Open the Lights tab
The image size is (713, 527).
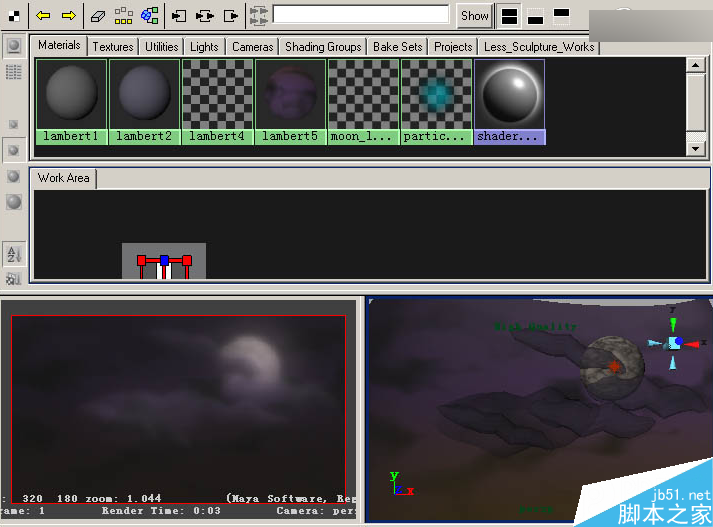click(204, 47)
